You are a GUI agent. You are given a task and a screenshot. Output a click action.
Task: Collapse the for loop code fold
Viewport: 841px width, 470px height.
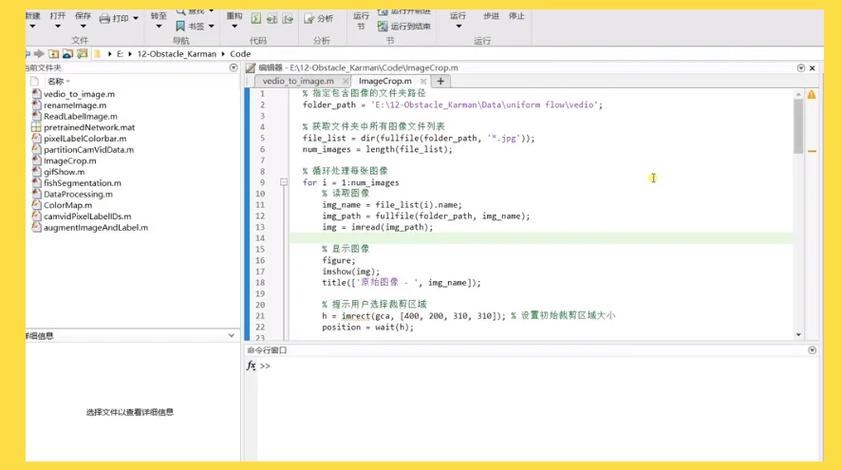click(284, 183)
